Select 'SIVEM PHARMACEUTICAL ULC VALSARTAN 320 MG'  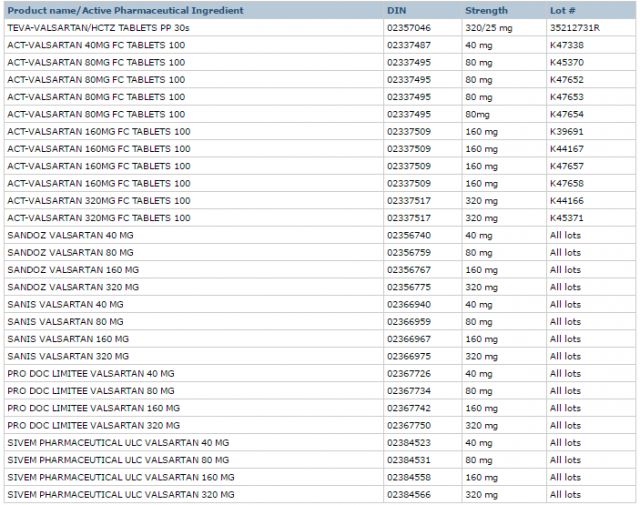point(121,494)
